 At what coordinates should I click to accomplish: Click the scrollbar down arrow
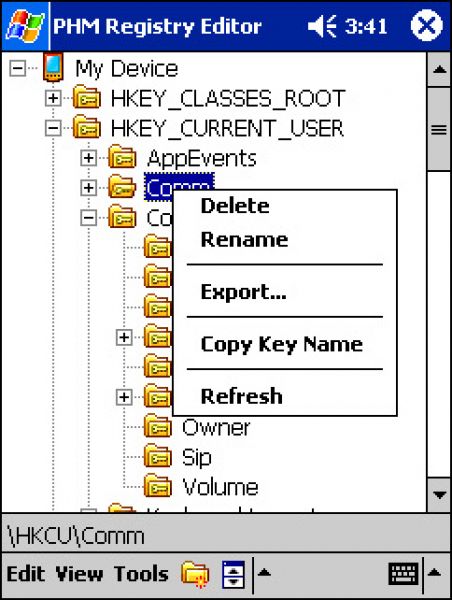point(439,494)
